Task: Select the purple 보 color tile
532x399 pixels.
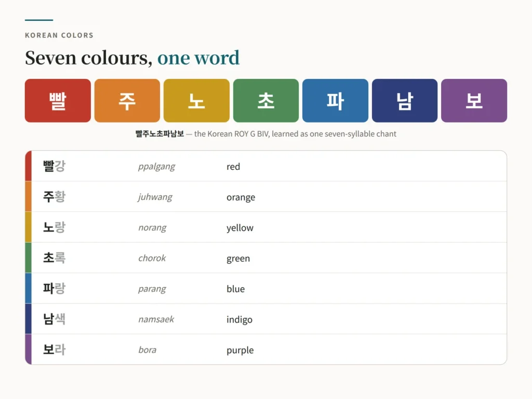Action: (x=474, y=100)
